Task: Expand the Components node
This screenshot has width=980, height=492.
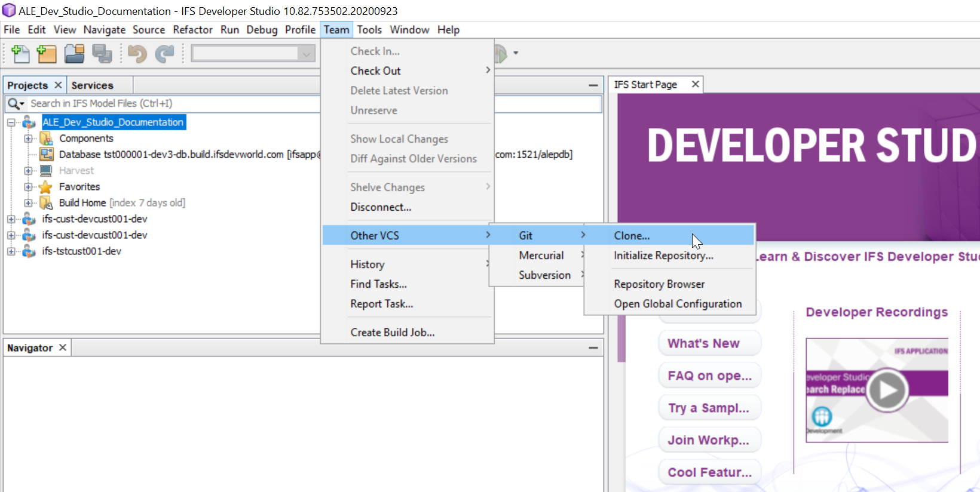Action: [x=28, y=139]
